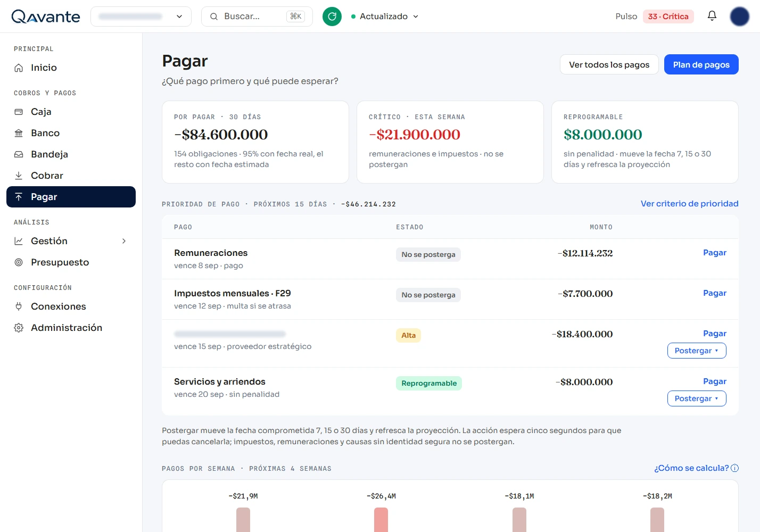Click Pagar for Servicios y arriendos
Viewport: 760px width, 532px height.
click(715, 381)
